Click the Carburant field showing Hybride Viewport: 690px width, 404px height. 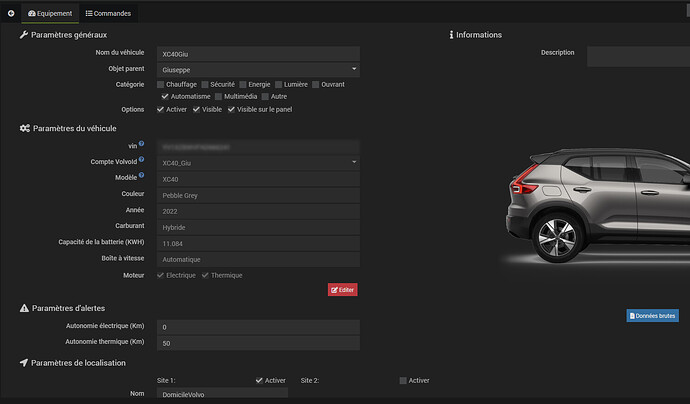point(258,228)
